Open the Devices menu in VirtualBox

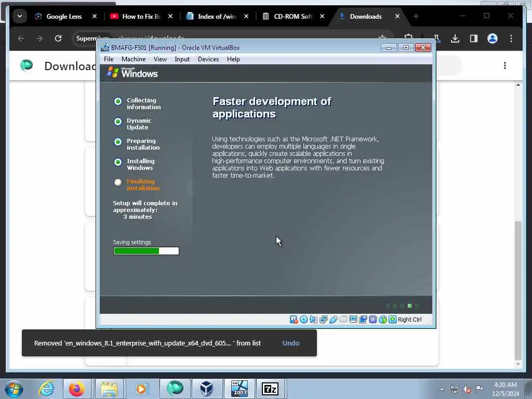pos(208,59)
